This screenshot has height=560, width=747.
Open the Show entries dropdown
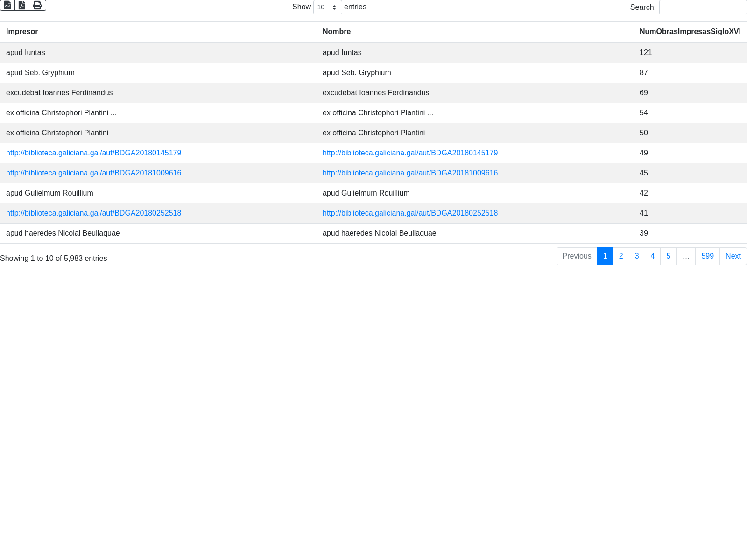(x=327, y=7)
